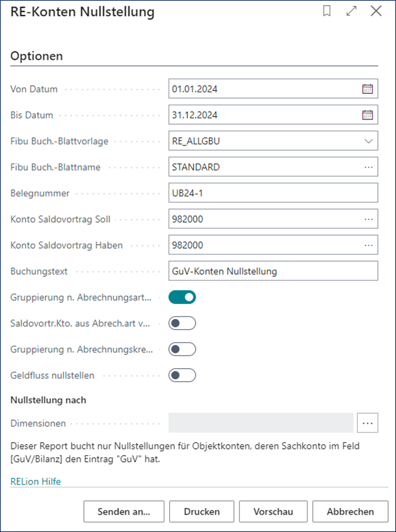Image resolution: width=396 pixels, height=532 pixels.
Task: Disable Gruppierung n. Abrechnungsart toggle
Action: click(182, 298)
